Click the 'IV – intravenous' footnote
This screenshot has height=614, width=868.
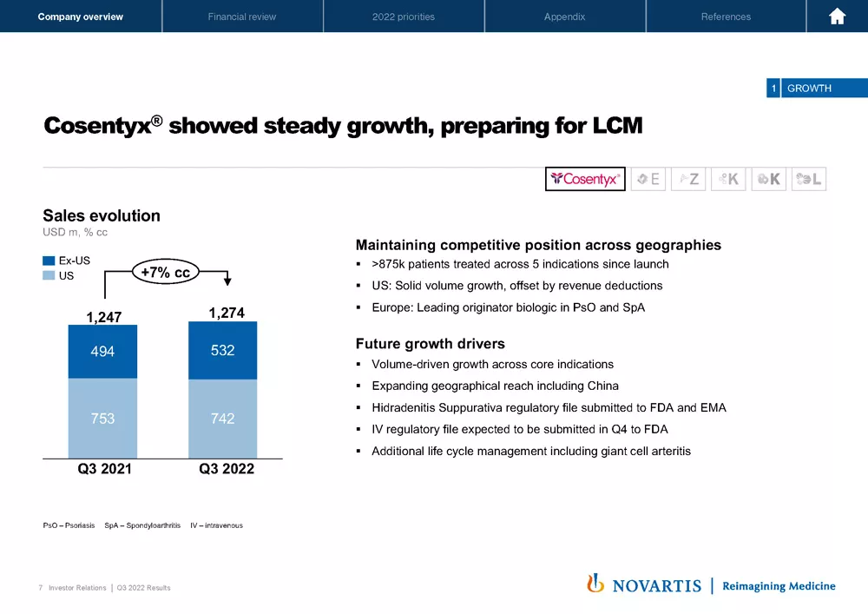click(x=216, y=525)
